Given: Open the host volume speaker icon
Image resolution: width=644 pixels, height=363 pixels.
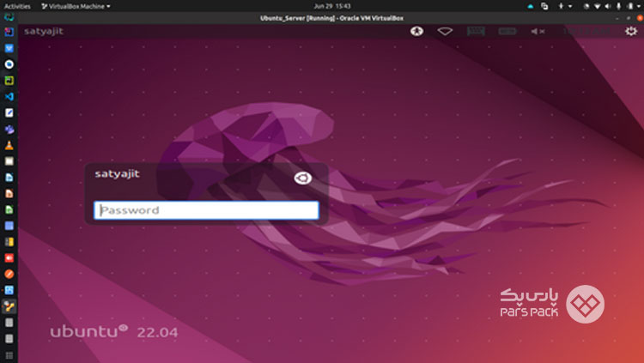Looking at the screenshot, I should click(x=608, y=6).
